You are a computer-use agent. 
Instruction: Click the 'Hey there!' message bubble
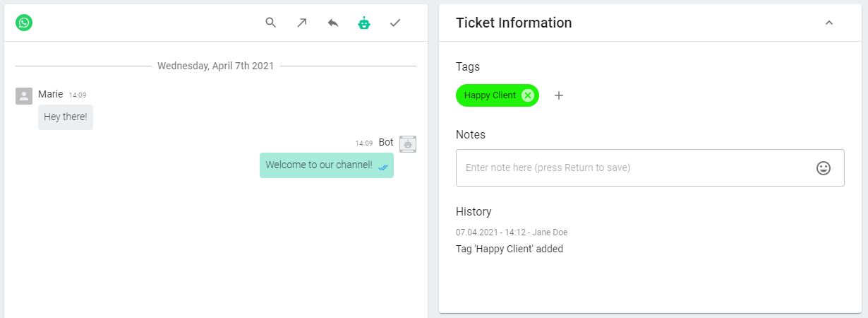(66, 117)
